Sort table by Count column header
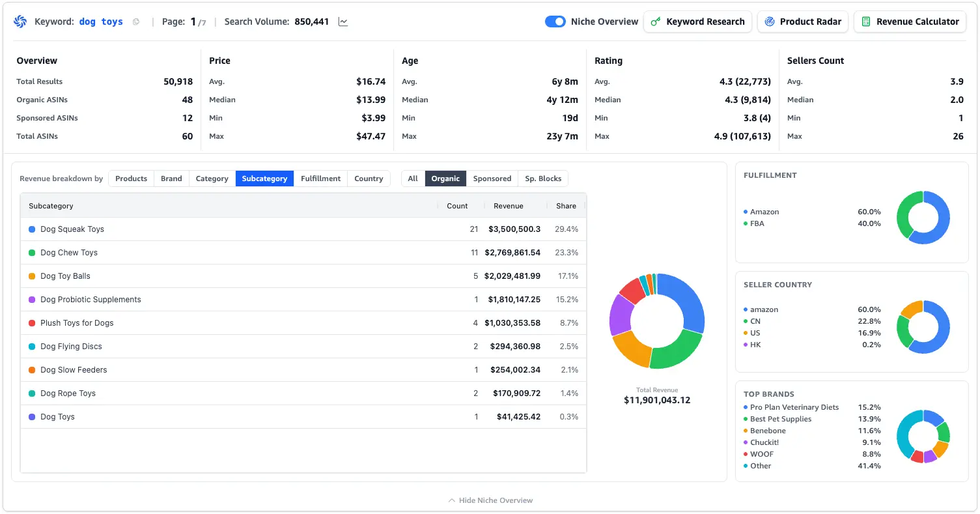The image size is (980, 514). pos(457,206)
